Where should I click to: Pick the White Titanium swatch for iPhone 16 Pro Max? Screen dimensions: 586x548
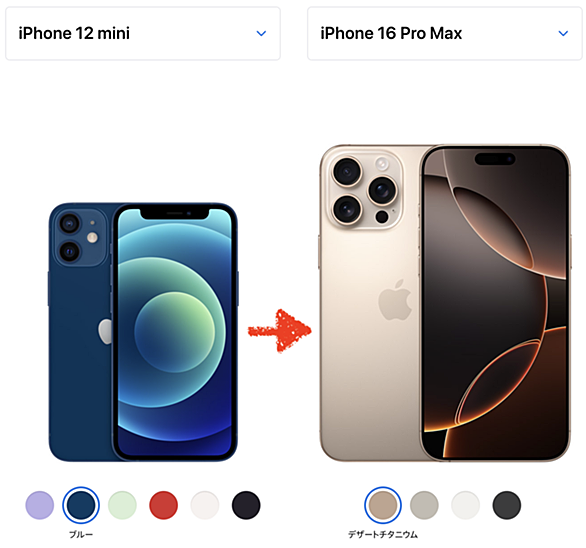(465, 505)
